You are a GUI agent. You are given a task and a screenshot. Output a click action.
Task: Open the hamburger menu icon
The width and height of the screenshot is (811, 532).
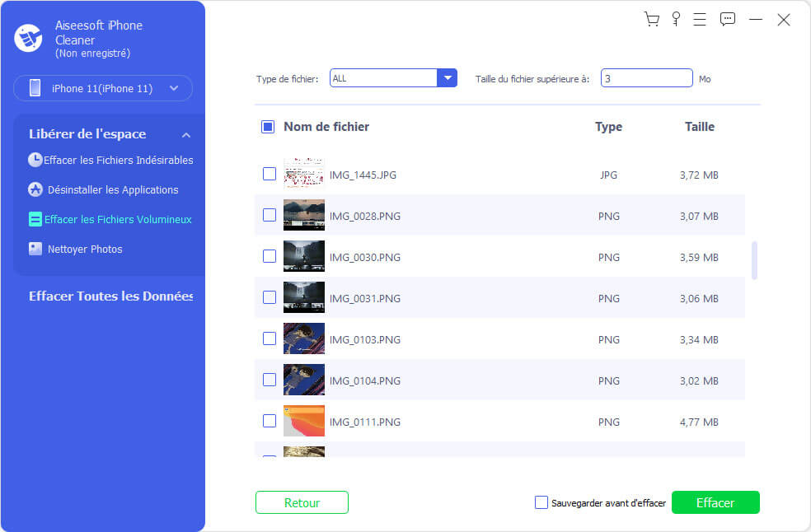coord(701,20)
